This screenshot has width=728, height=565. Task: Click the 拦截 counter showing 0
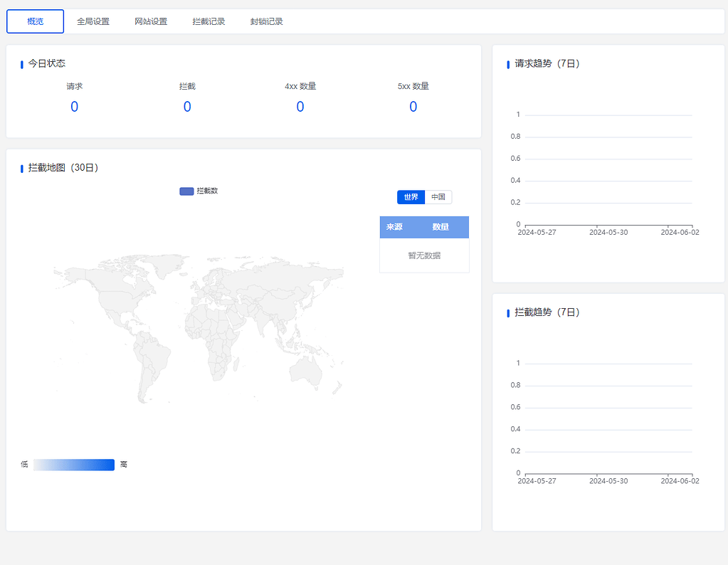187,106
